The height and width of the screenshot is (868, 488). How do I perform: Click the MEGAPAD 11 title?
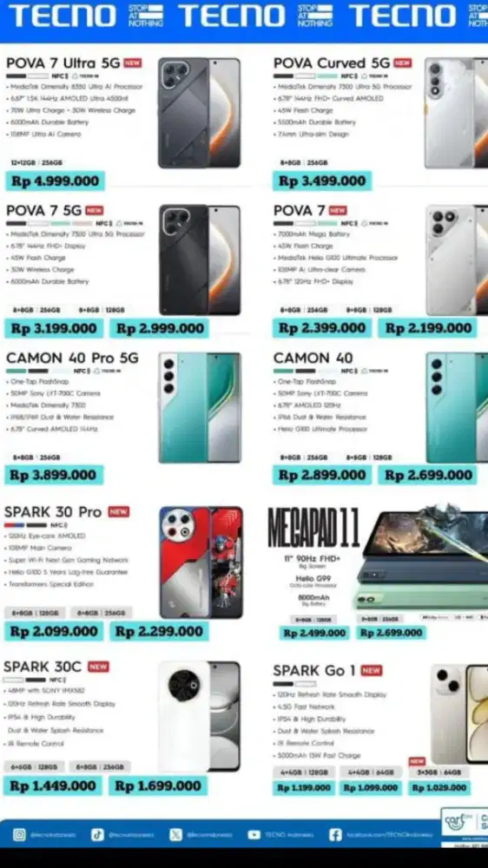click(313, 528)
